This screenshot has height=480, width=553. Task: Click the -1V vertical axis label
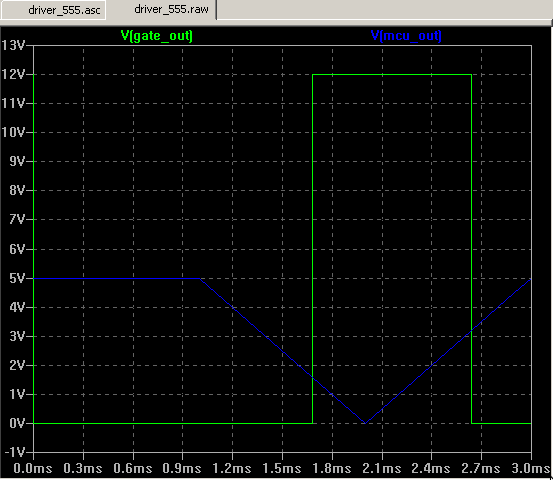click(15, 452)
